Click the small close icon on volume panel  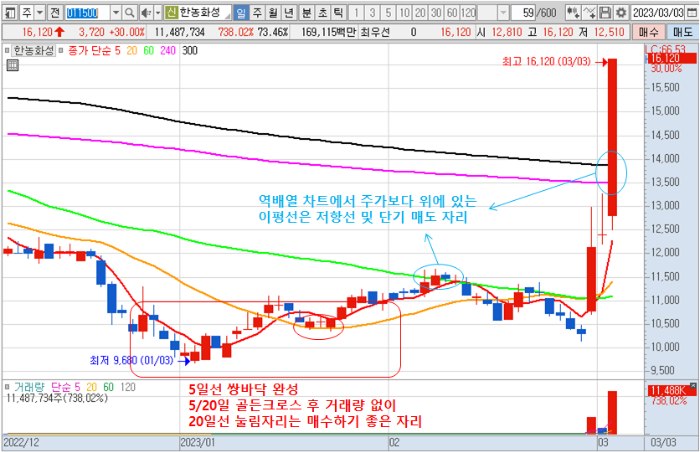[x=692, y=385]
